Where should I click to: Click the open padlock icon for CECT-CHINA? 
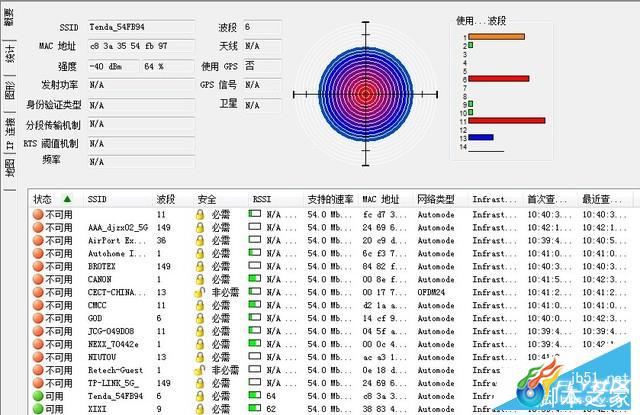click(199, 292)
